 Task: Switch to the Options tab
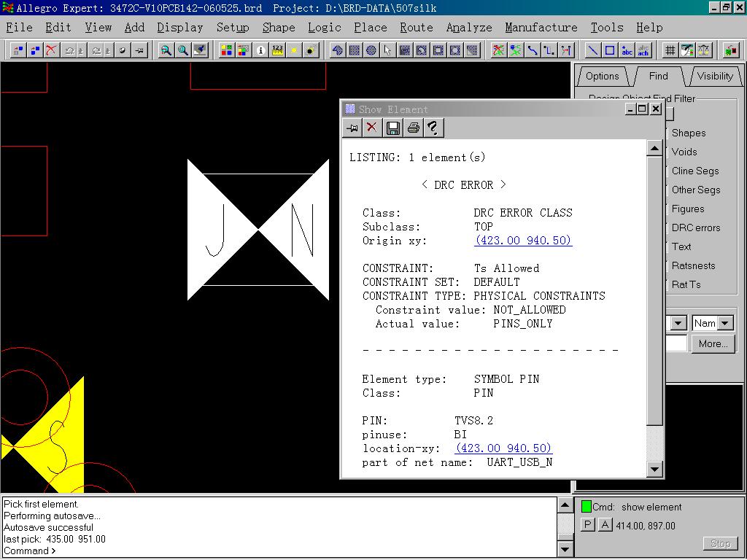coord(602,76)
